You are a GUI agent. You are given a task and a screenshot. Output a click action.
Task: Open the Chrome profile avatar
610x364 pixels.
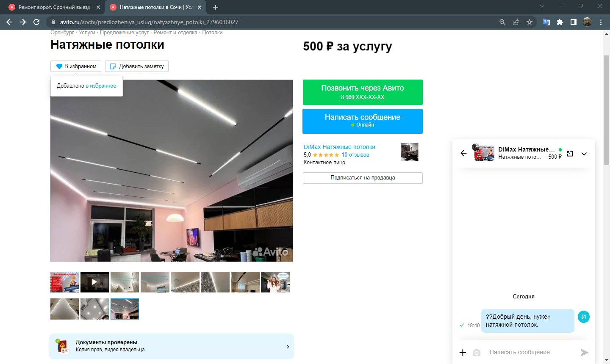587,22
